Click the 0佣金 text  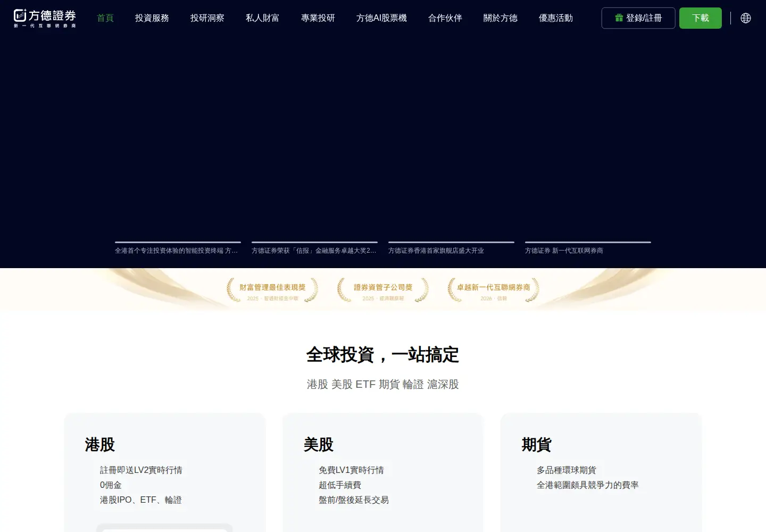click(111, 485)
